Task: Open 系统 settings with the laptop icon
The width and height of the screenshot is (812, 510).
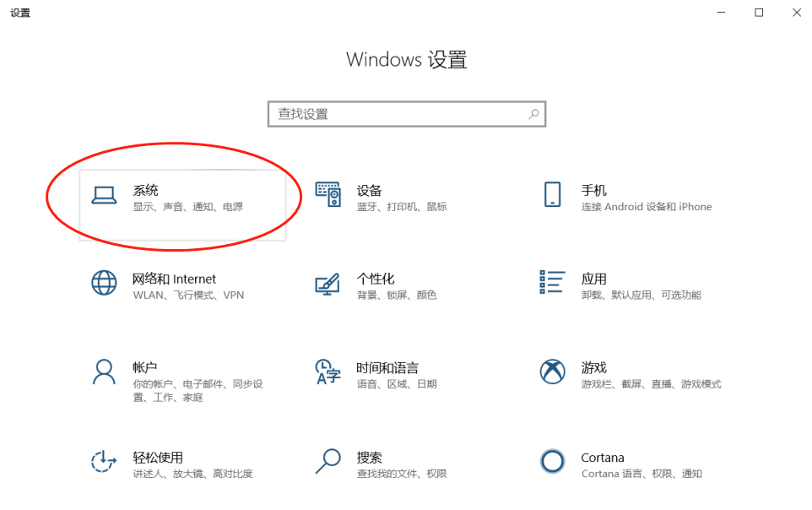Action: pos(104,195)
